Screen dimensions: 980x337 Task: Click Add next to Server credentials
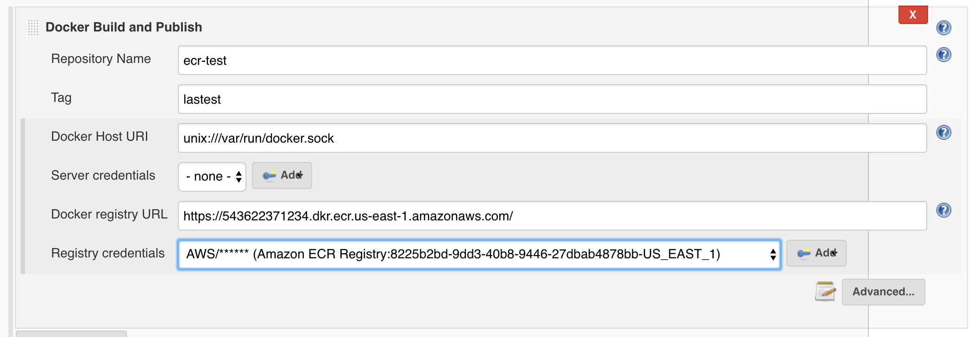coord(282,175)
